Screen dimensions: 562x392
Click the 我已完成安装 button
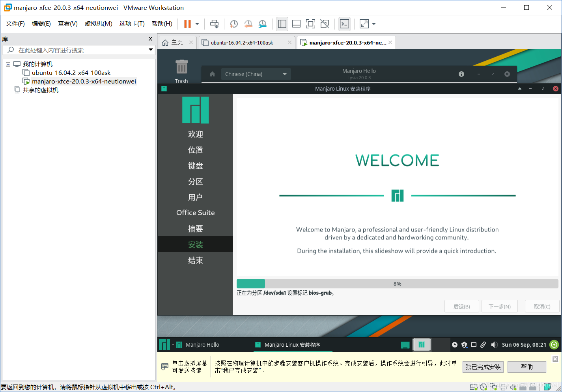pos(483,367)
